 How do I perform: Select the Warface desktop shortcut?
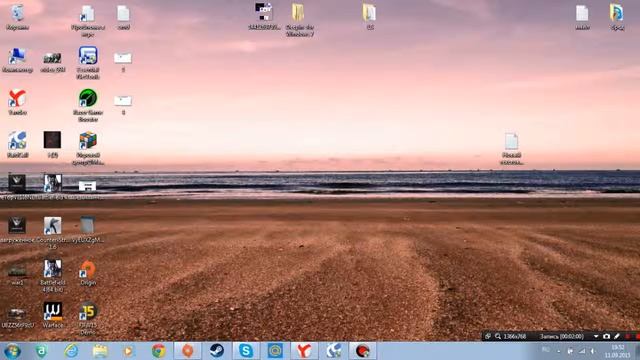[53, 315]
